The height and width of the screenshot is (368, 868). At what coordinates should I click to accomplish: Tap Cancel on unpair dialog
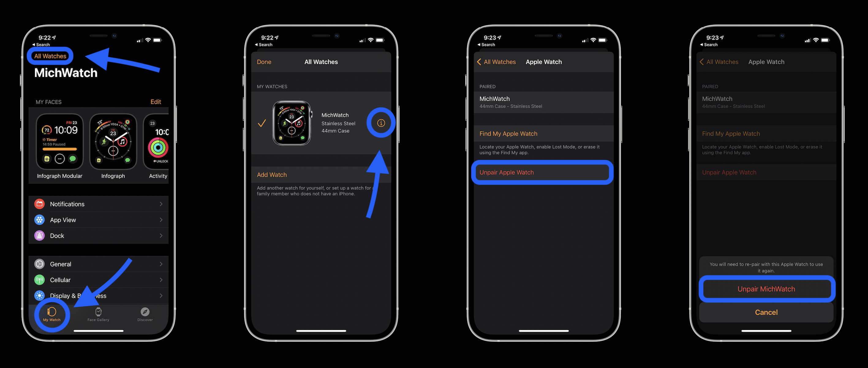click(766, 312)
